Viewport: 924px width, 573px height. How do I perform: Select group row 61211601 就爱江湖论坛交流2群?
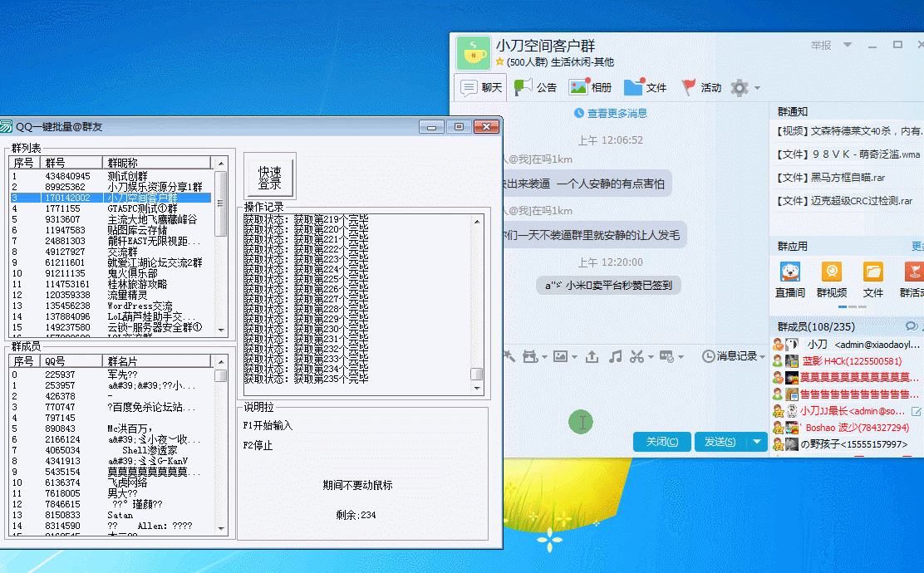click(x=111, y=262)
